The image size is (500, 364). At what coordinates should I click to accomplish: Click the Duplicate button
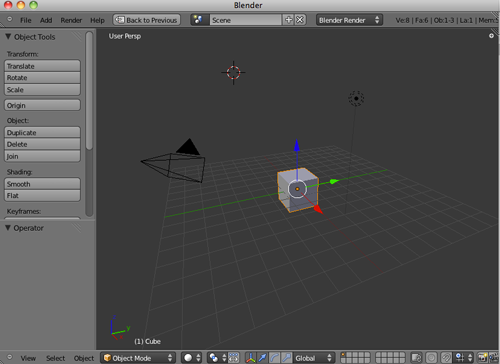(42, 132)
